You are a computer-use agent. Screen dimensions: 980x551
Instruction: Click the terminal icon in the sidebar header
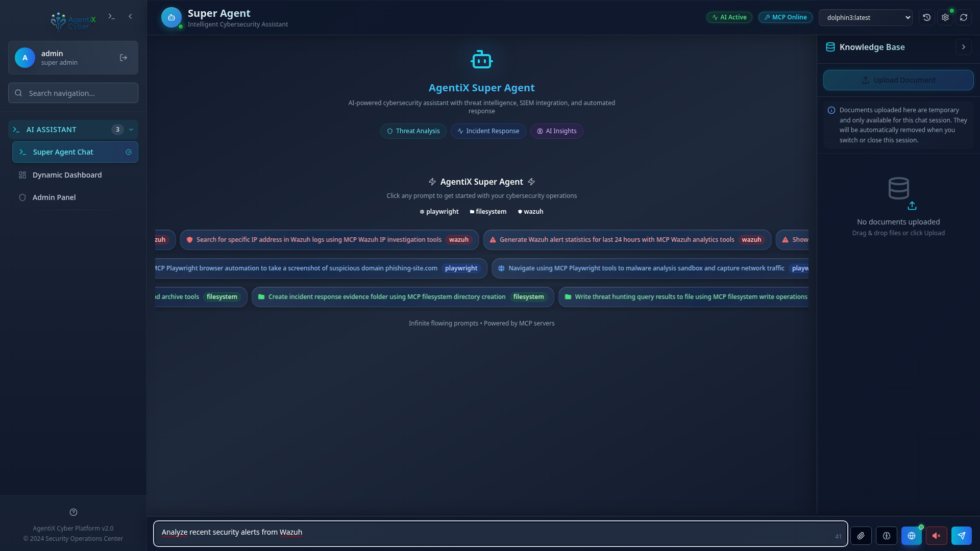pos(112,16)
